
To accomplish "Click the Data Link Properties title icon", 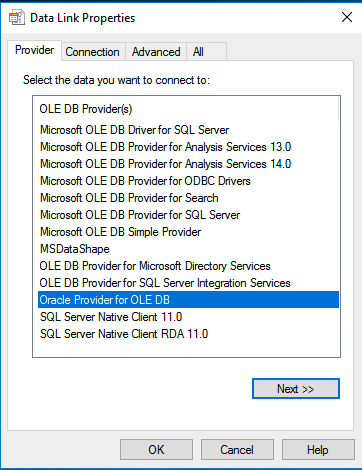I will [x=16, y=17].
